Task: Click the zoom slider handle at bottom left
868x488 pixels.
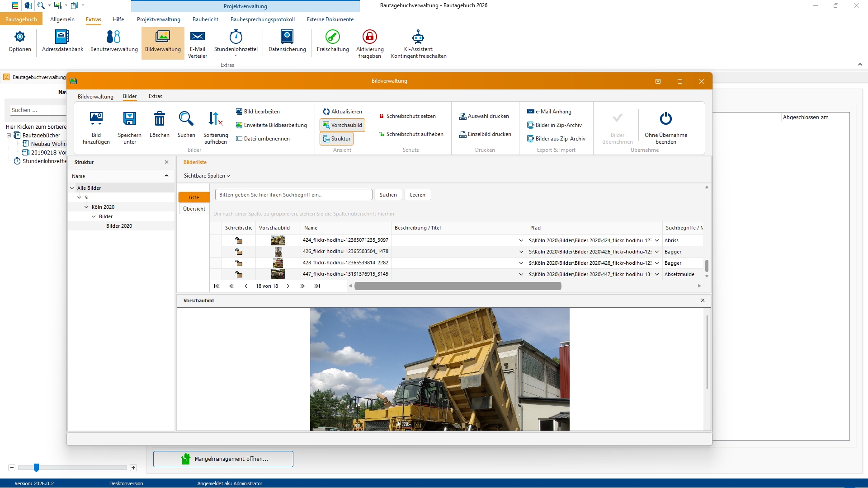Action: click(x=36, y=468)
